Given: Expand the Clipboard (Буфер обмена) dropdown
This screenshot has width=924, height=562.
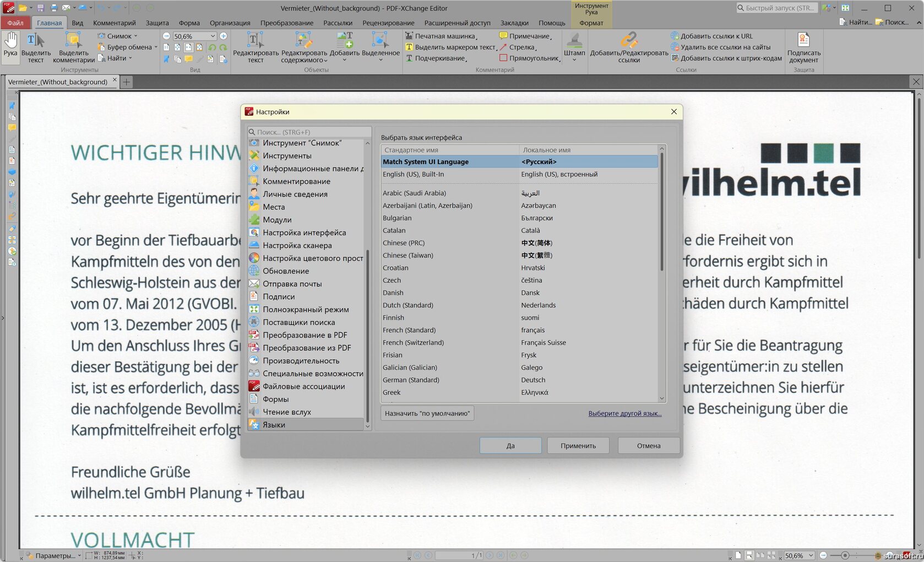Looking at the screenshot, I should [x=156, y=47].
